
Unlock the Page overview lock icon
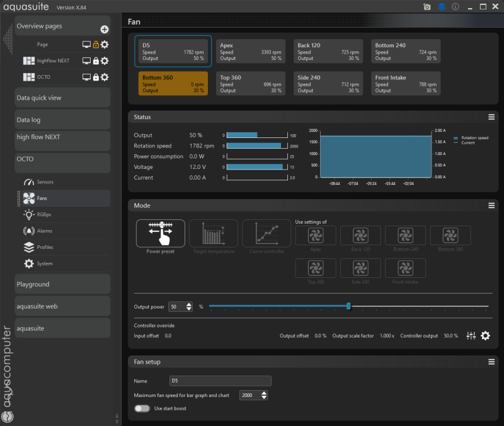[96, 45]
